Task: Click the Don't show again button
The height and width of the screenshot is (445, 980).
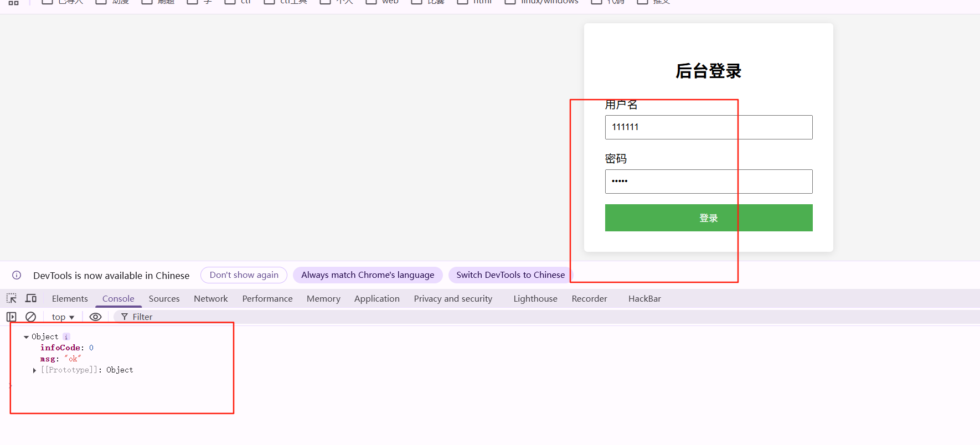Action: point(244,275)
